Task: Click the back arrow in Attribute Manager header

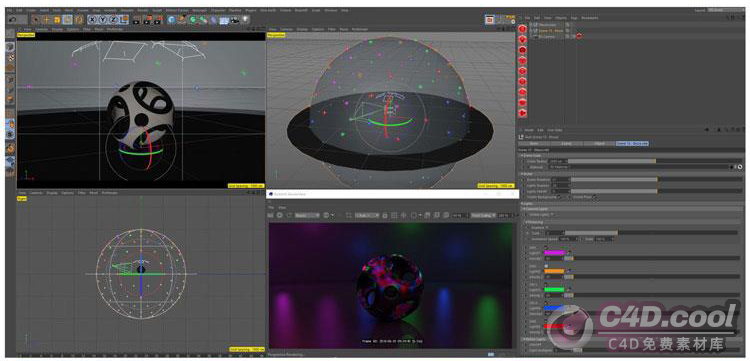Action: [x=707, y=130]
